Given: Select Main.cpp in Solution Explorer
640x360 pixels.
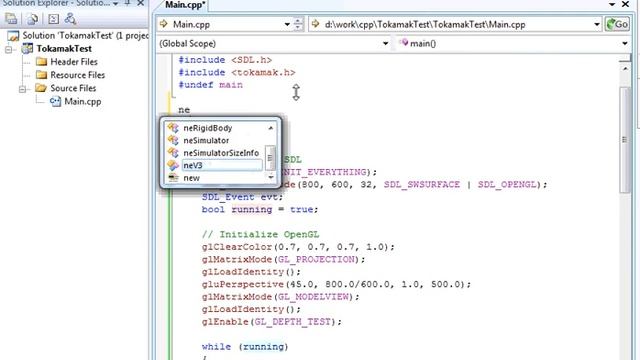Looking at the screenshot, I should click(82, 101).
